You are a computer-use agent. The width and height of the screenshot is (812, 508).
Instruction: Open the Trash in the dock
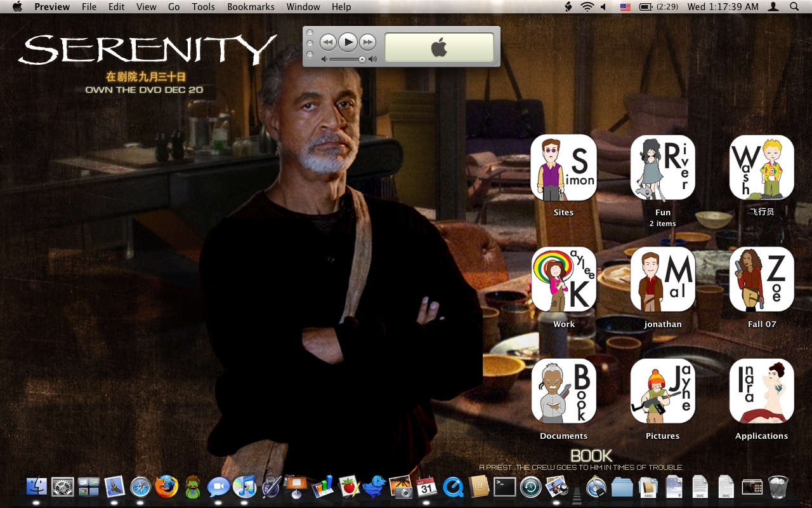[778, 487]
